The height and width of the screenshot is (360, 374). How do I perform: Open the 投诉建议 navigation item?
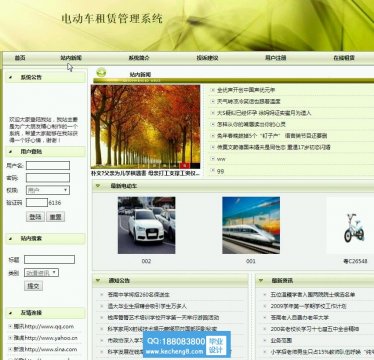pyautogui.click(x=207, y=58)
